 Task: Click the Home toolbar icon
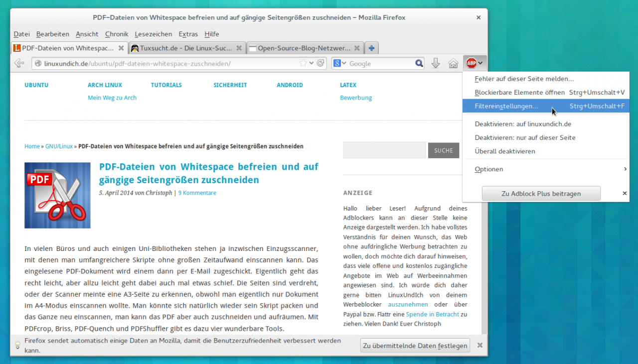pos(453,63)
